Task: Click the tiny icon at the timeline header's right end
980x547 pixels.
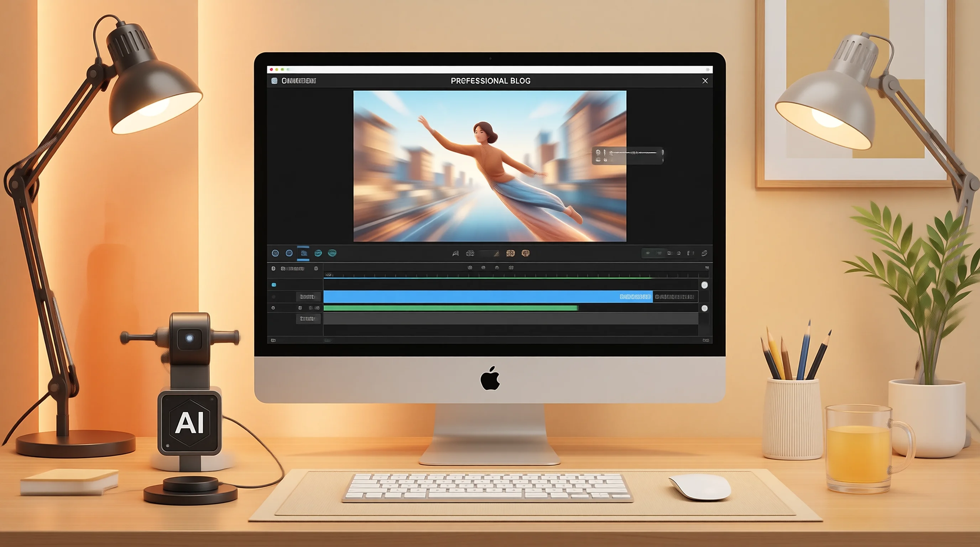Action: coord(707,268)
